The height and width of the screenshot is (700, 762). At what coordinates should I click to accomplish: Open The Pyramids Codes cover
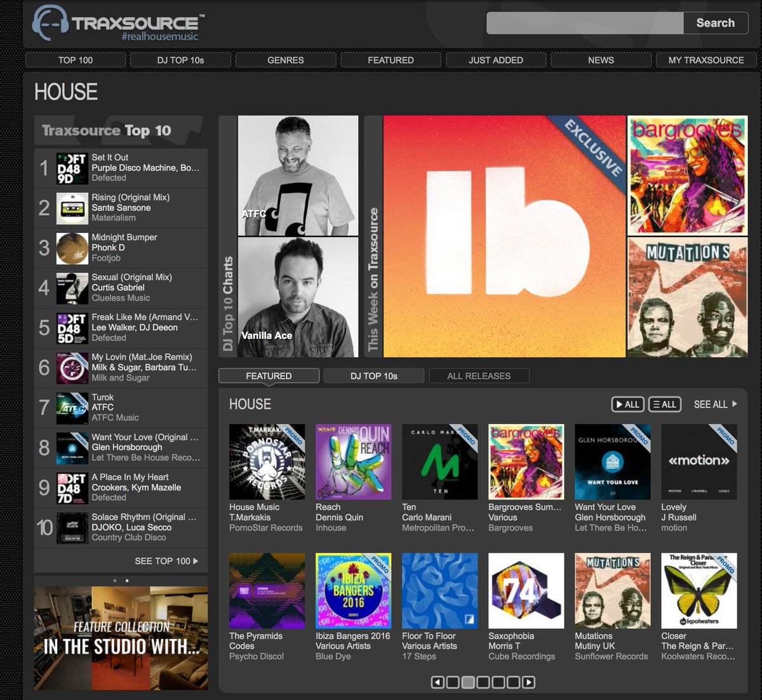pos(267,591)
